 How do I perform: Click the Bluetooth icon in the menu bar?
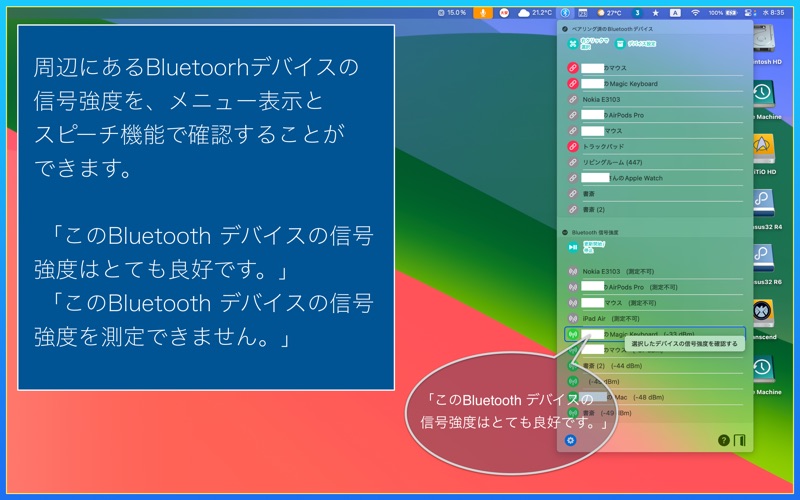(565, 13)
